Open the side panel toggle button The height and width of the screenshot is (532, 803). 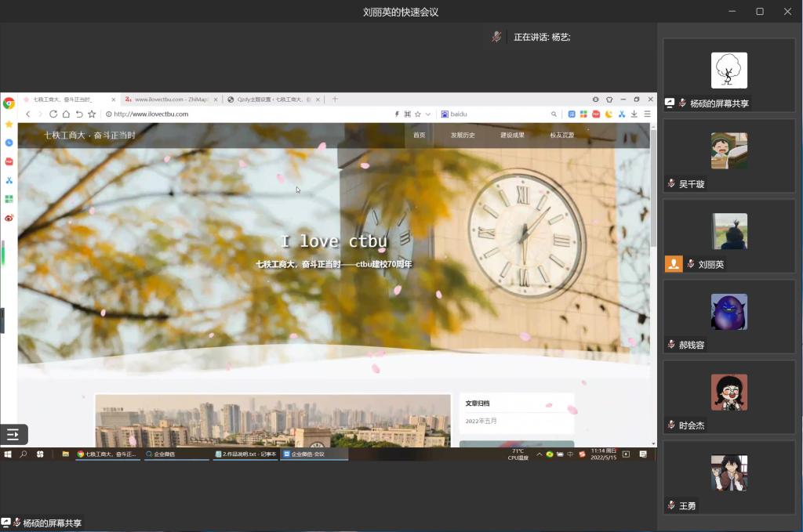coord(13,434)
